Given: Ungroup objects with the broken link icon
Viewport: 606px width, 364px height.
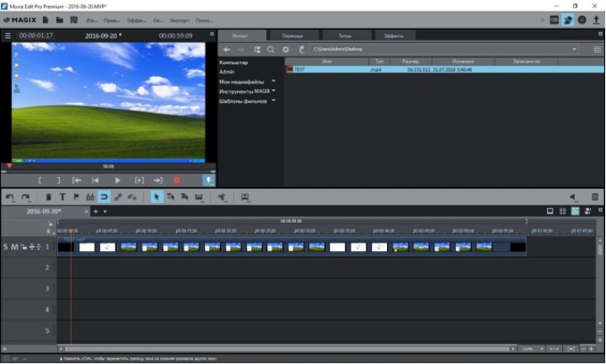Looking at the screenshot, I should [131, 197].
